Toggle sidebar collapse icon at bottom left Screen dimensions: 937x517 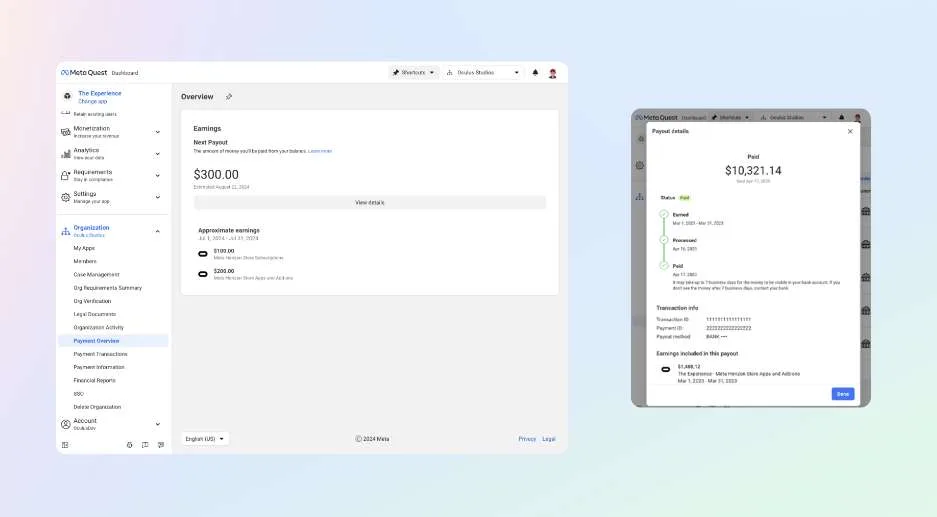(x=65, y=445)
